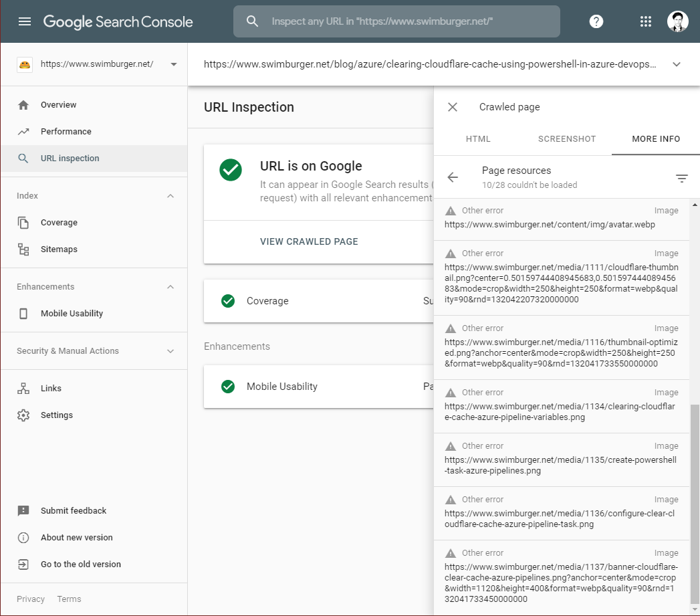
Task: Open the account profile avatar
Action: (678, 21)
